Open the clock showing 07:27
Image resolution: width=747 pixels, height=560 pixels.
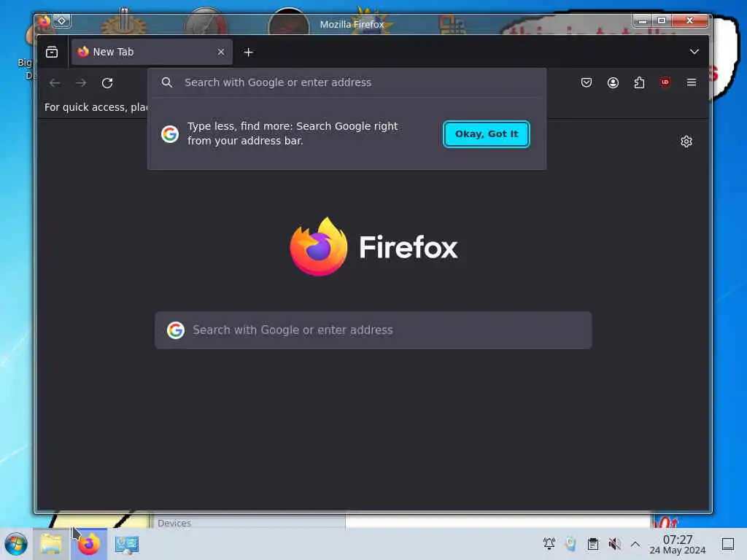678,544
